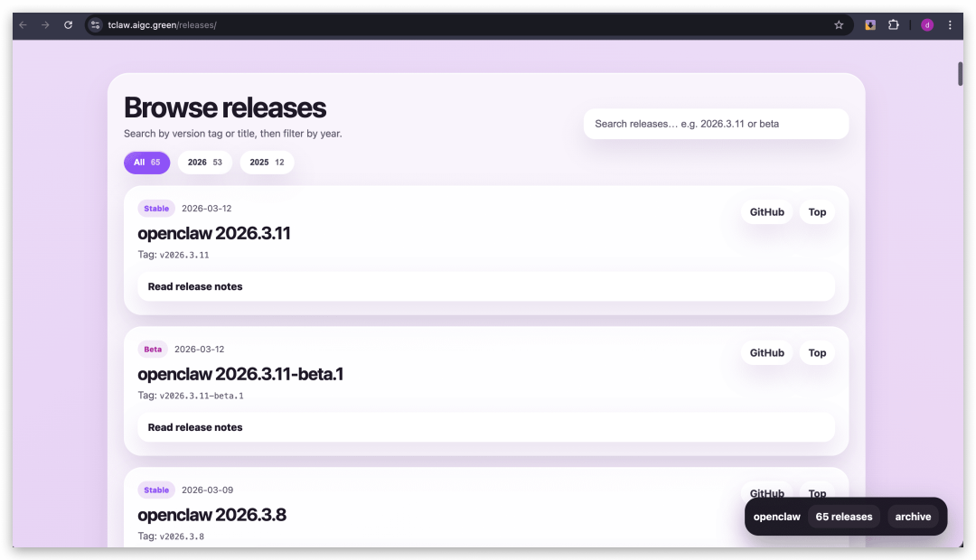Reload the page with refresh icon
This screenshot has width=976, height=560.
68,25
